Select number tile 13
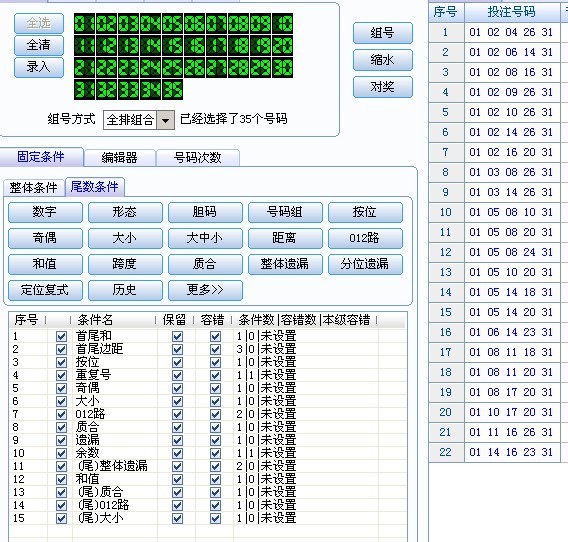The width and height of the screenshot is (568, 542). [x=129, y=46]
